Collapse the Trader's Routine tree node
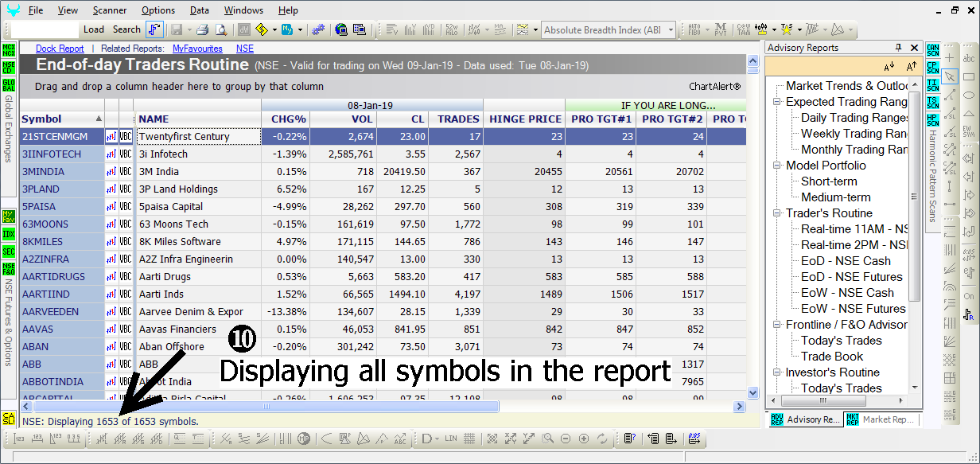 tap(776, 213)
